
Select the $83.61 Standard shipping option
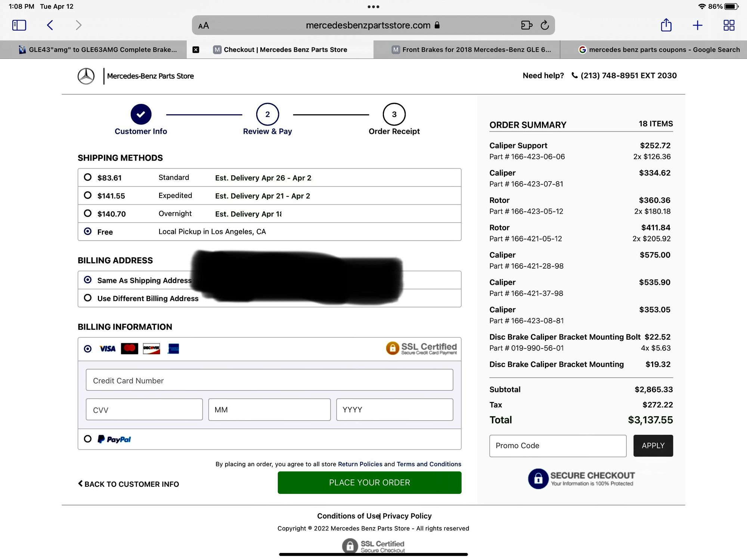[88, 177]
